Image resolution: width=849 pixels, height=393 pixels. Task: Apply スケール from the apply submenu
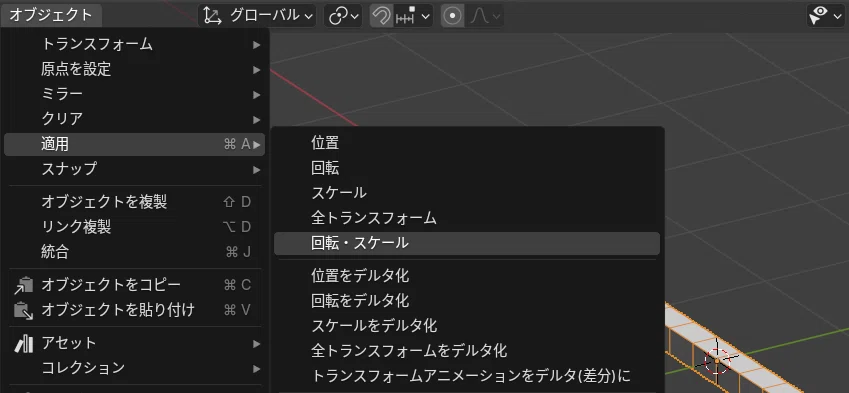467,193
